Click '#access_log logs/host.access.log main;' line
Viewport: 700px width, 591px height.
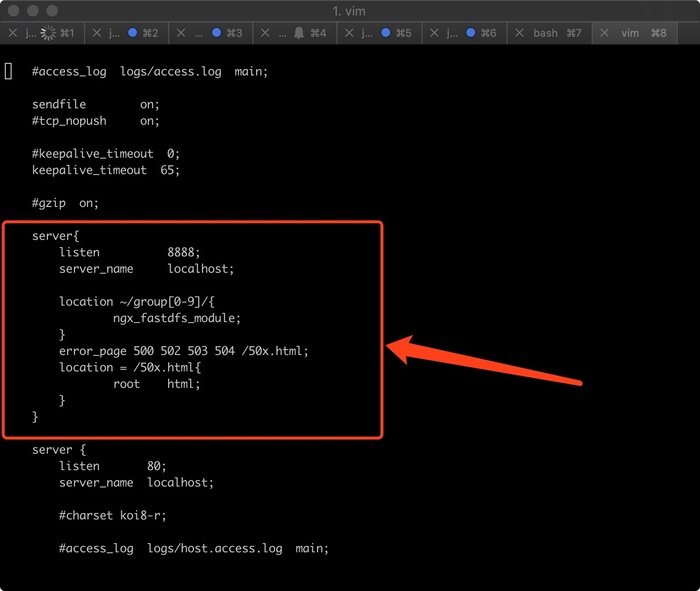[194, 549]
